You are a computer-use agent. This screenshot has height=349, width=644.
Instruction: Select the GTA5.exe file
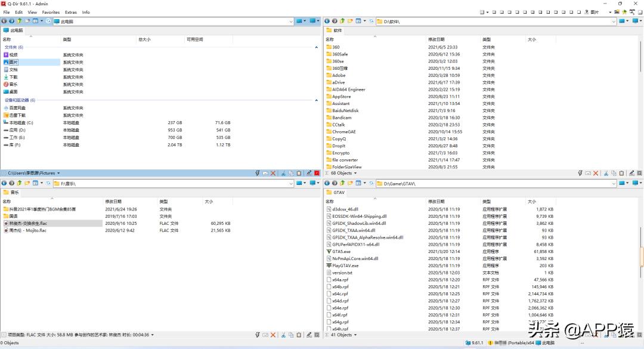pyautogui.click(x=341, y=251)
